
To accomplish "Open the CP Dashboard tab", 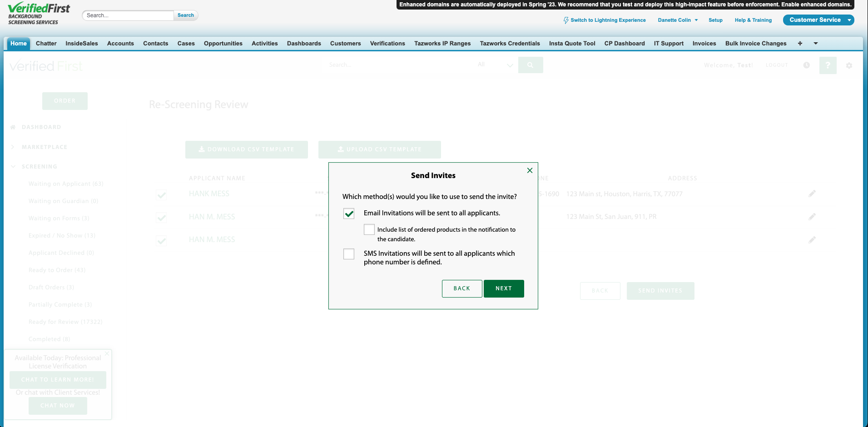I will (625, 44).
